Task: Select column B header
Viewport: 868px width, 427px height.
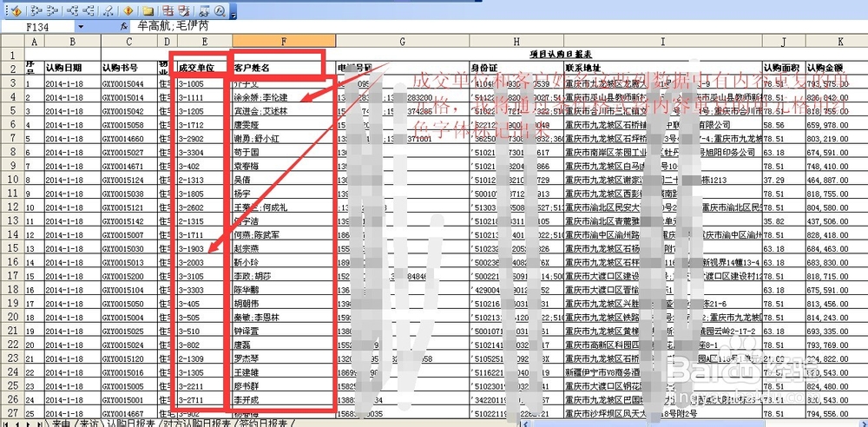Action: pyautogui.click(x=73, y=41)
